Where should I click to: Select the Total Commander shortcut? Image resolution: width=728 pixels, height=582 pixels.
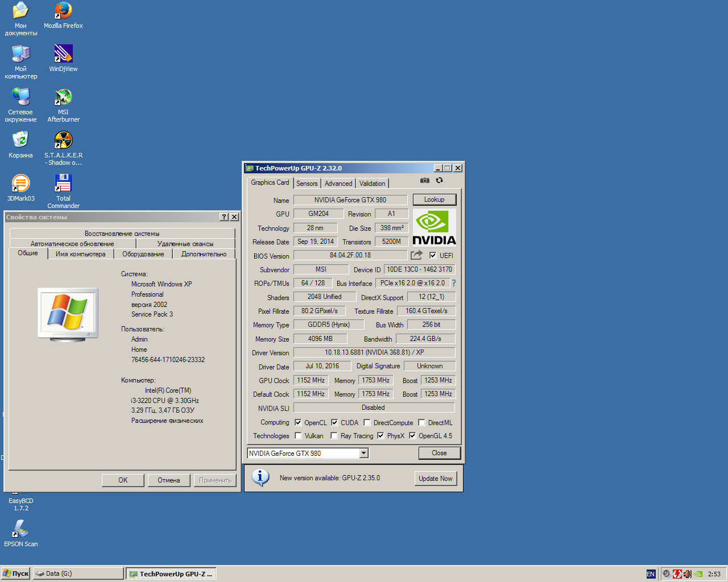[63, 192]
